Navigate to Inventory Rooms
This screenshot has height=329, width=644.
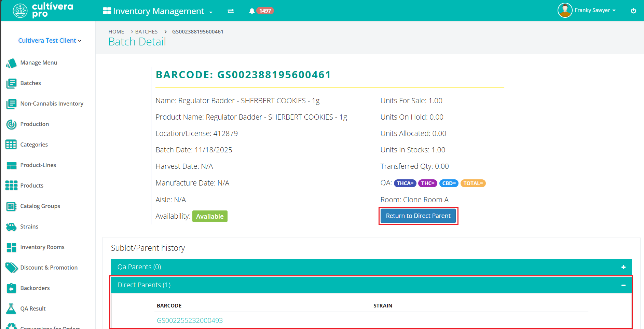pos(42,247)
